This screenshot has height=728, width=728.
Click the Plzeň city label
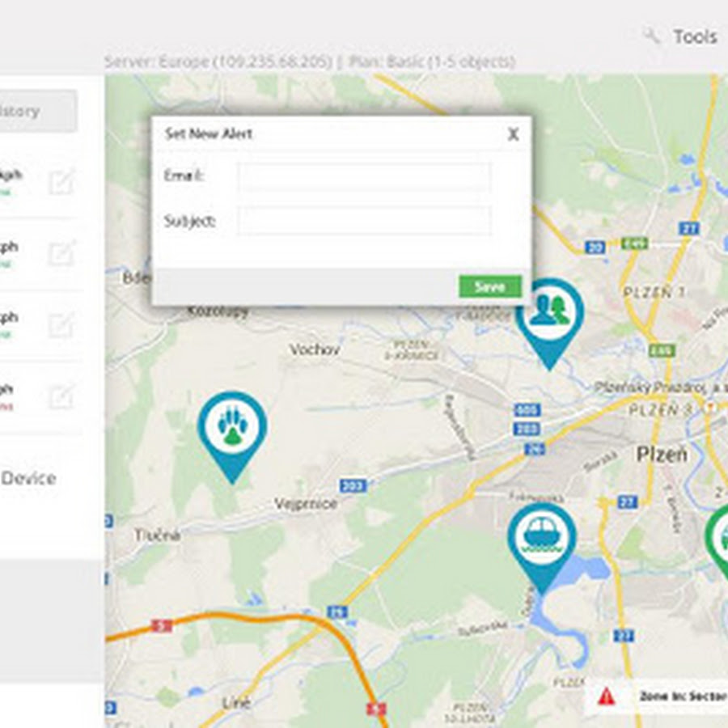pyautogui.click(x=662, y=454)
